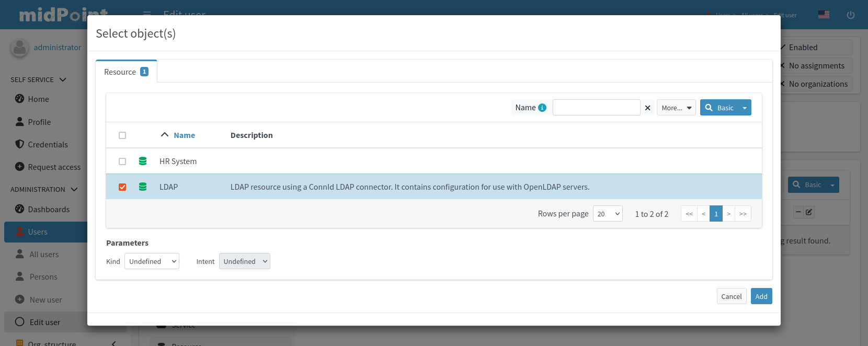Click the Home dashboard icon in sidebar
Screen dimensions: 868x346
click(x=20, y=99)
